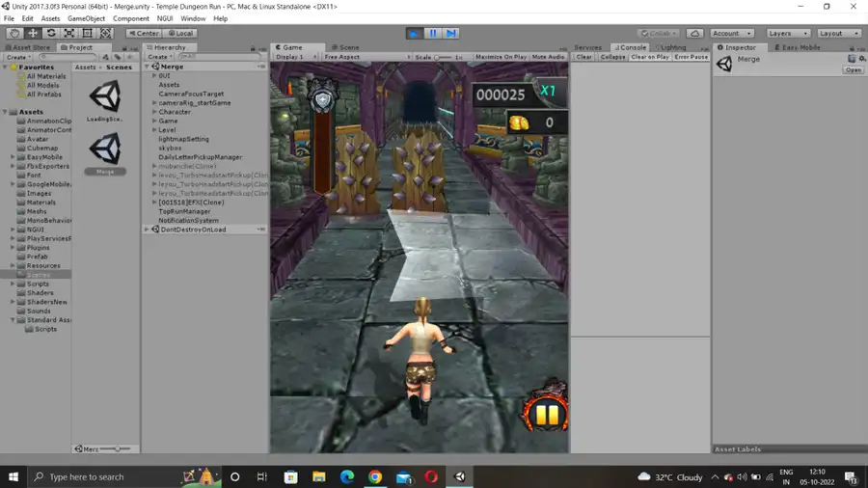Open Chrome from the taskbar

coord(375,477)
